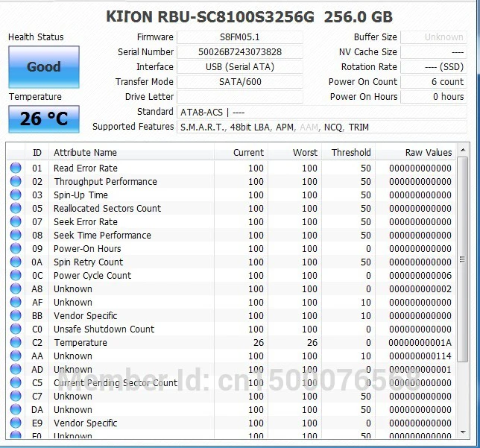This screenshot has width=480, height=448.
Task: Select the Read Error Rate attribute name
Action: pyautogui.click(x=86, y=168)
